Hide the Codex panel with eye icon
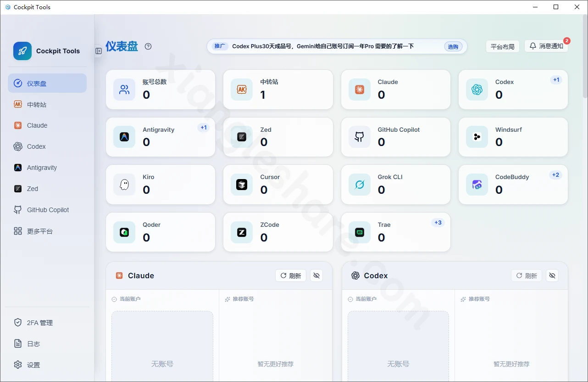This screenshot has width=588, height=382. tap(552, 275)
